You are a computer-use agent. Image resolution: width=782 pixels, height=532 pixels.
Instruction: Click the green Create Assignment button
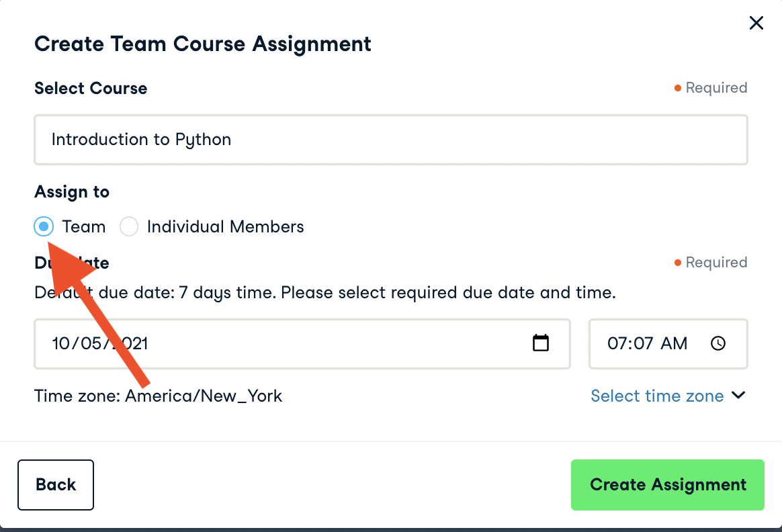(x=667, y=485)
